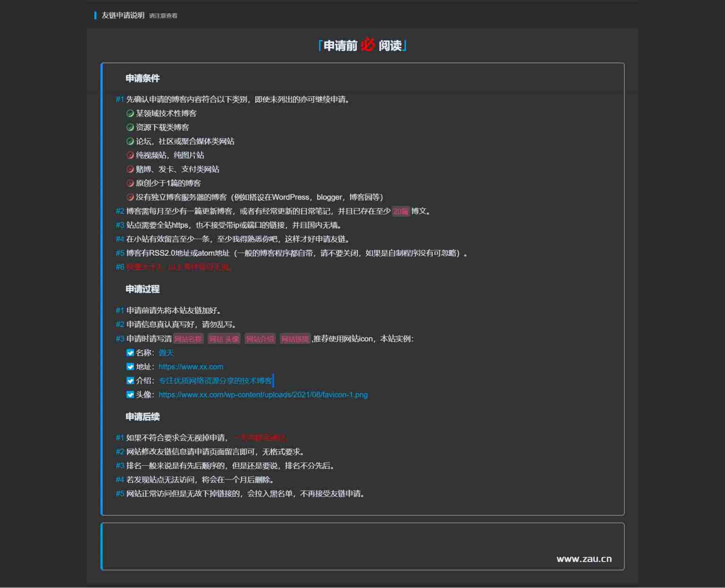Image resolution: width=725 pixels, height=588 pixels.
Task: Click red forbidden icon beside 赌博、发卡、支付类网站
Action: coord(130,169)
